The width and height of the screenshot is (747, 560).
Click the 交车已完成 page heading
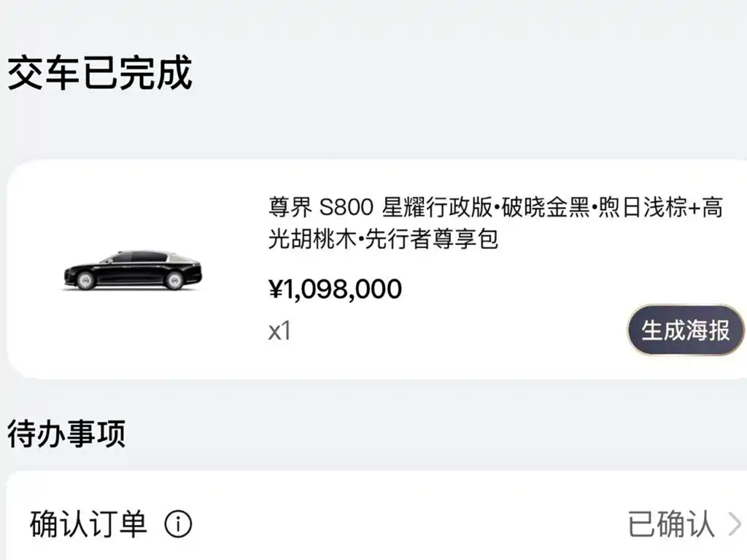99,72
